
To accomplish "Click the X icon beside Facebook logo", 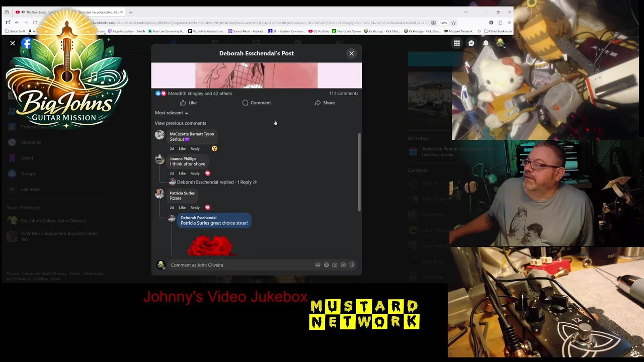I will (13, 43).
